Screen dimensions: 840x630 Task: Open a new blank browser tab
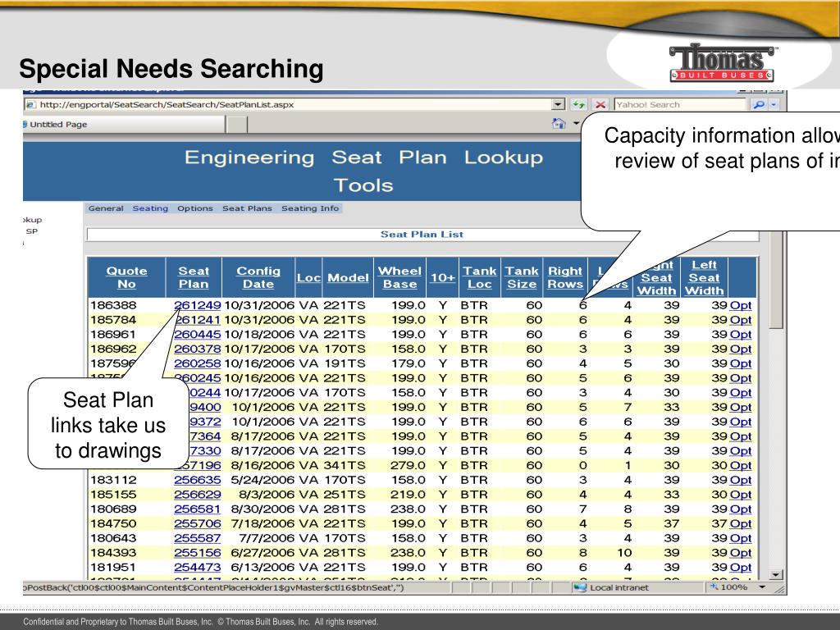237,125
